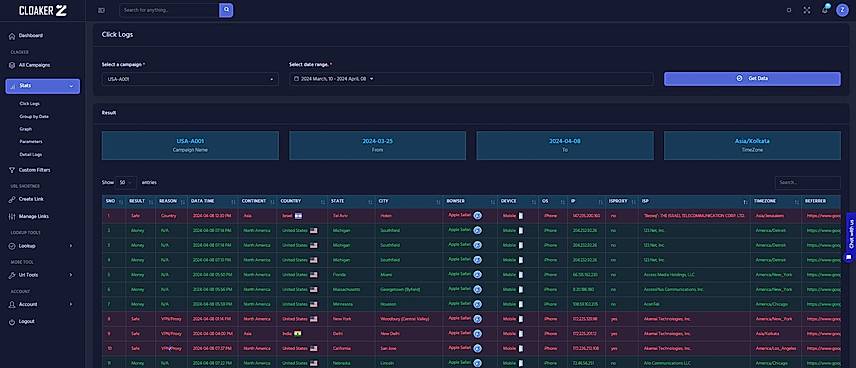Screen dimensions: 856x368
Task: Click the US flag in Lincoln row
Action: click(313, 363)
